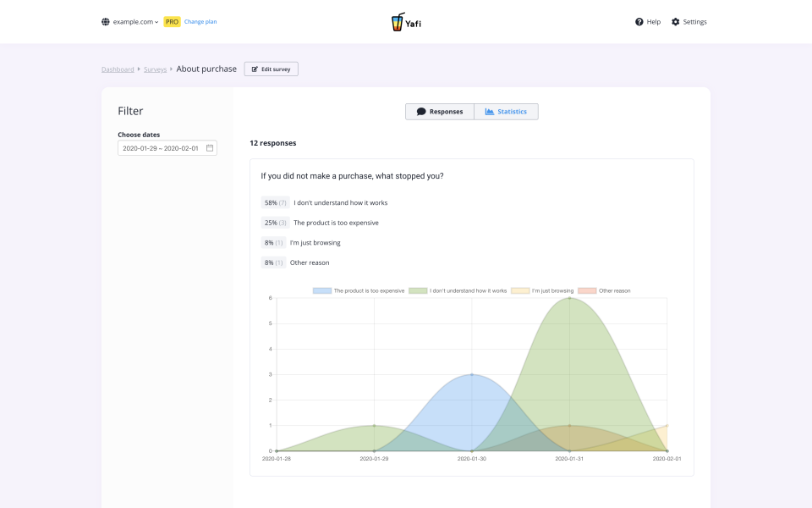The height and width of the screenshot is (508, 812).
Task: Click the 'Other reason' legend color swatch
Action: coord(588,290)
